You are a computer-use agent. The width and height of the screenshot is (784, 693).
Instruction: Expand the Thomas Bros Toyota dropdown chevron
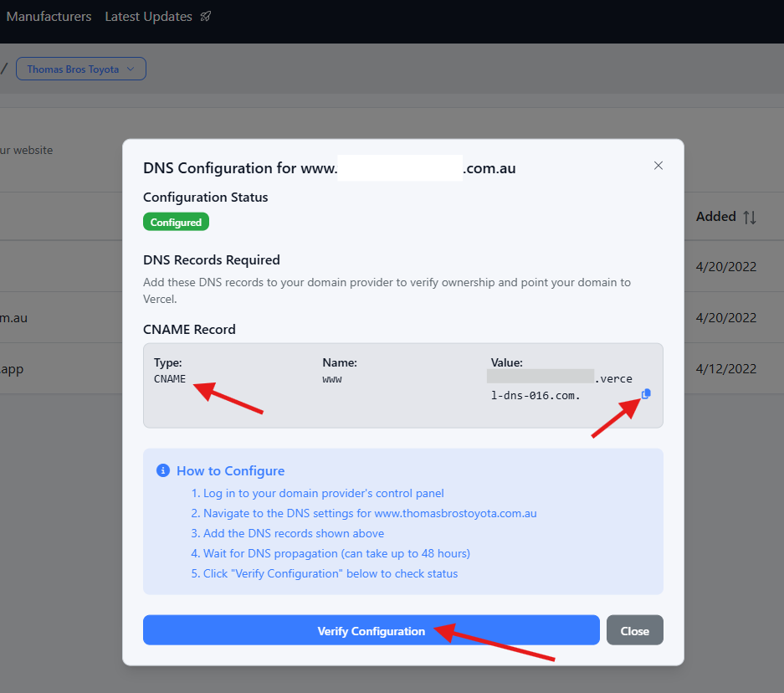tap(131, 69)
